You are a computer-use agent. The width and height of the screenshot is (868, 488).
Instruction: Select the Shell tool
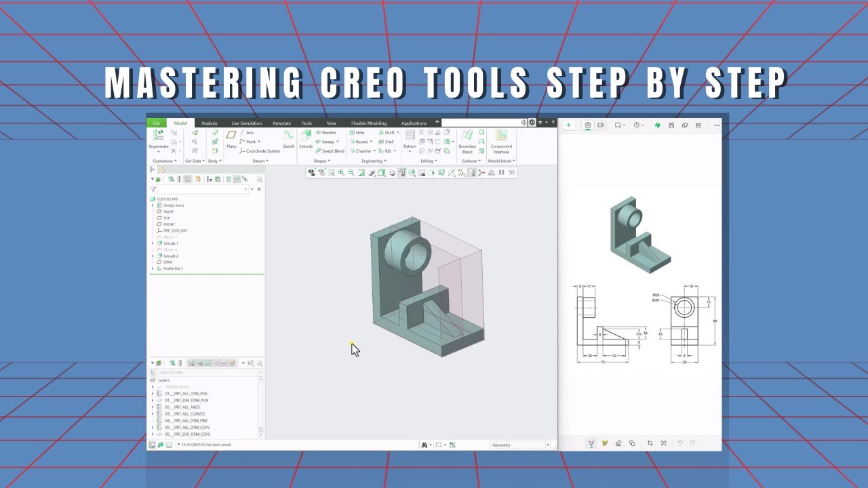[386, 142]
